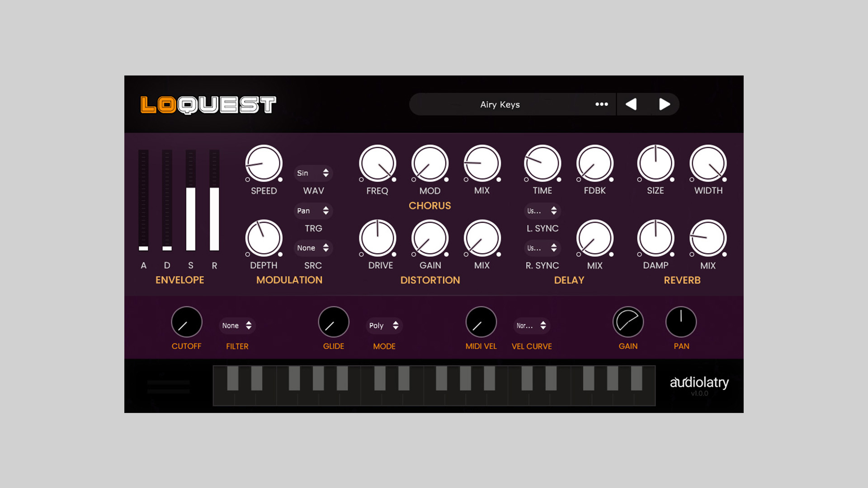Open the SRC None dropdown
Screen dimensions: 868x488
313,248
